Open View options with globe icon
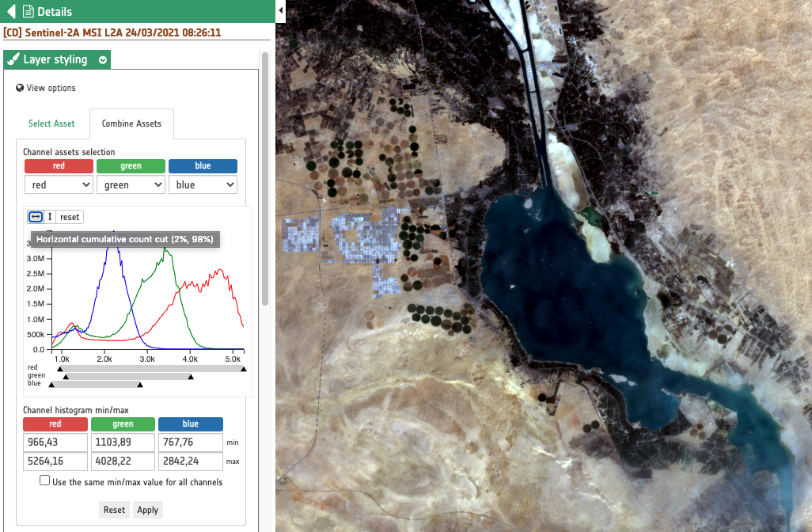Image resolution: width=812 pixels, height=532 pixels. pos(46,88)
